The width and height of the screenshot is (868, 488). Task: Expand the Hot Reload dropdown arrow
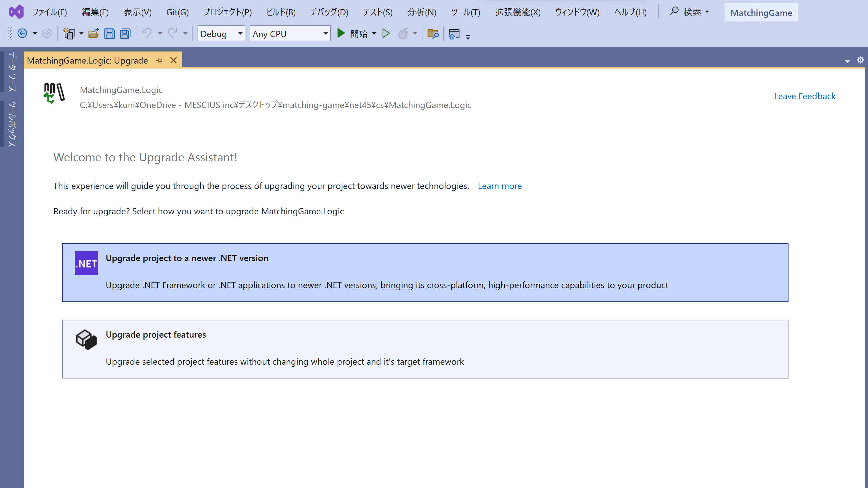point(415,34)
